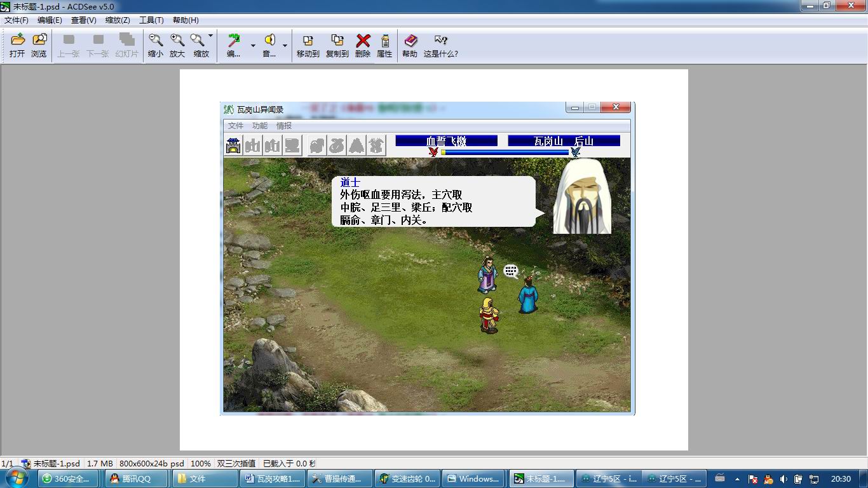Open the Windows Start menu
Viewport: 868px width, 488px height.
pyautogui.click(x=17, y=478)
